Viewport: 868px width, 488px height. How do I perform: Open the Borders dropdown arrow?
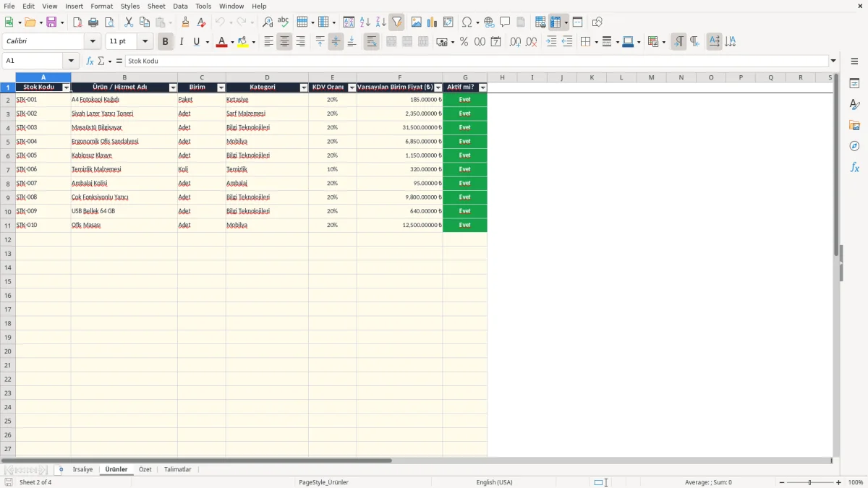(595, 42)
